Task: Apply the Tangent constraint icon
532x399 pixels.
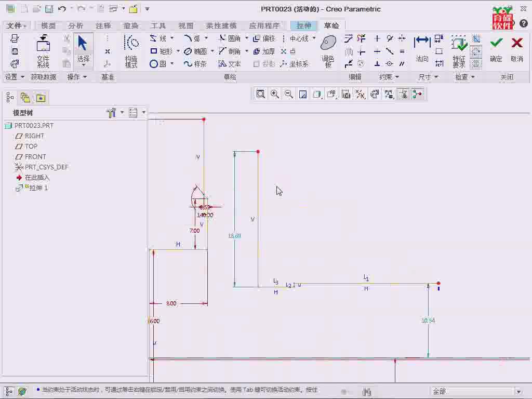Action: (x=390, y=38)
